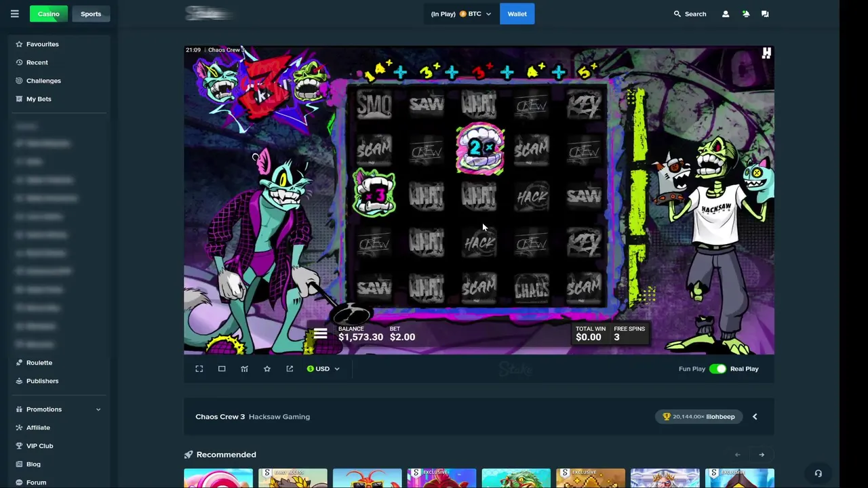
Task: Collapse the game info chevron
Action: 755,417
